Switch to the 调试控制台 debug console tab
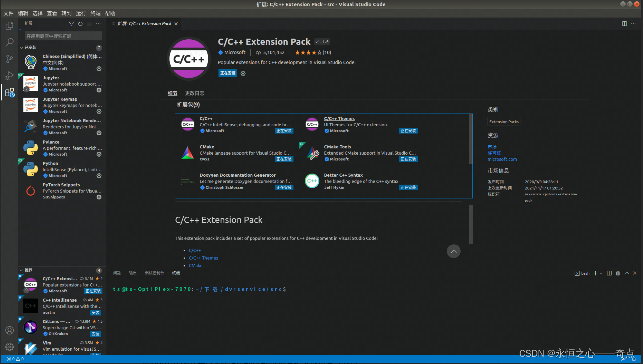643x364 pixels. pyautogui.click(x=154, y=273)
